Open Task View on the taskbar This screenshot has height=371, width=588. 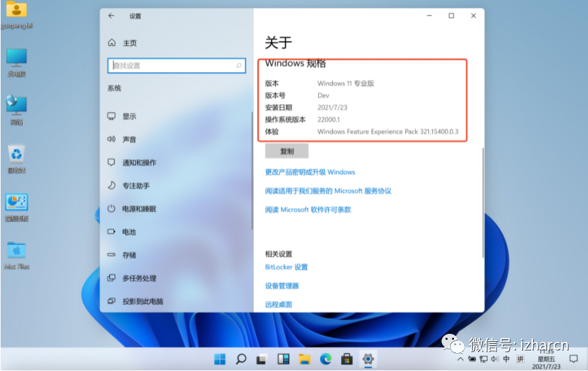click(x=262, y=359)
